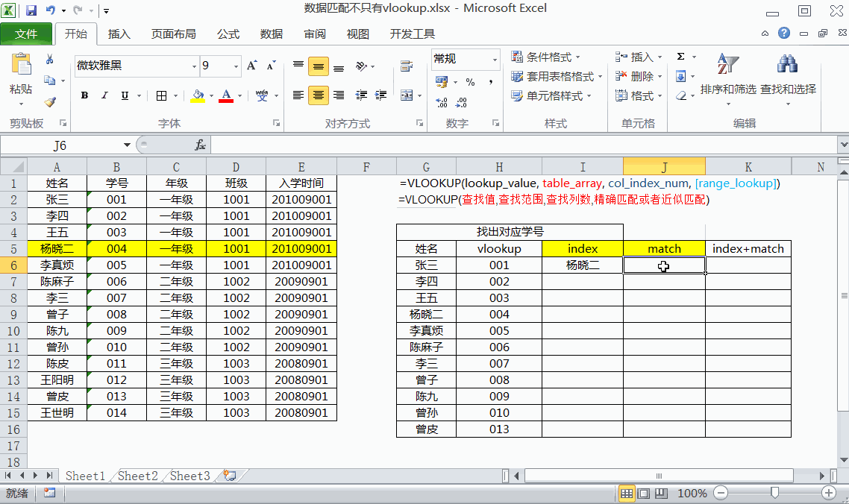Open the number format dropdown
Screen dimensions: 849x504
coord(495,59)
